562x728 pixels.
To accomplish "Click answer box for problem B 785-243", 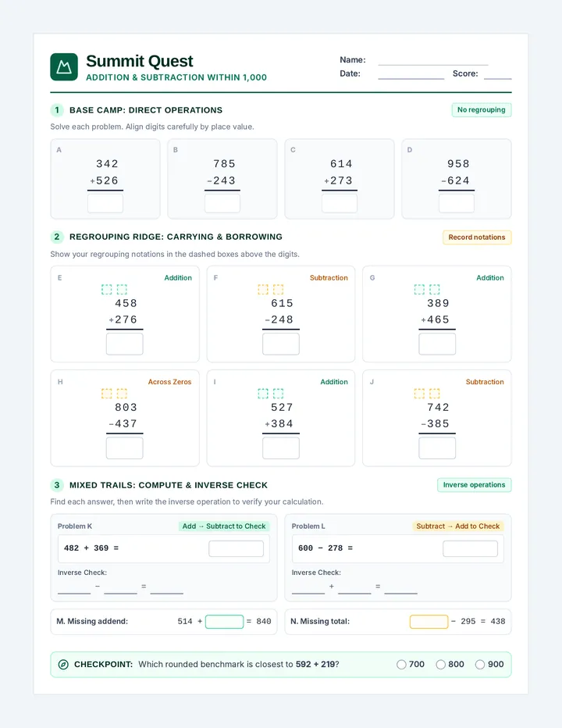I will (222, 203).
